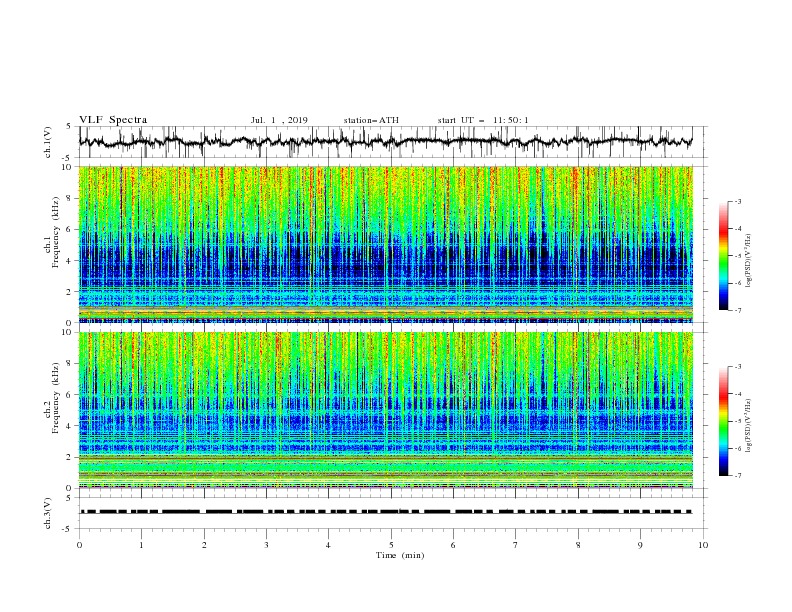The width and height of the screenshot is (792, 612).
Task: Click the ch.1(V) waveform plot
Action: coord(386,142)
